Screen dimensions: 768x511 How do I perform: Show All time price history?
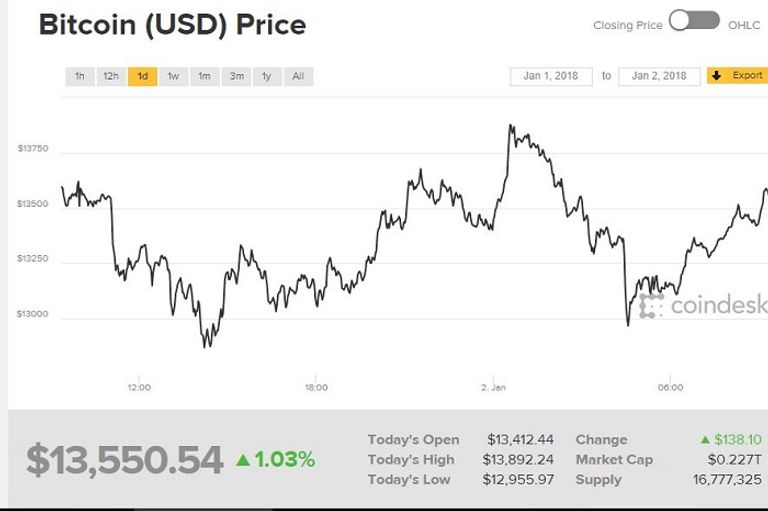pyautogui.click(x=298, y=76)
